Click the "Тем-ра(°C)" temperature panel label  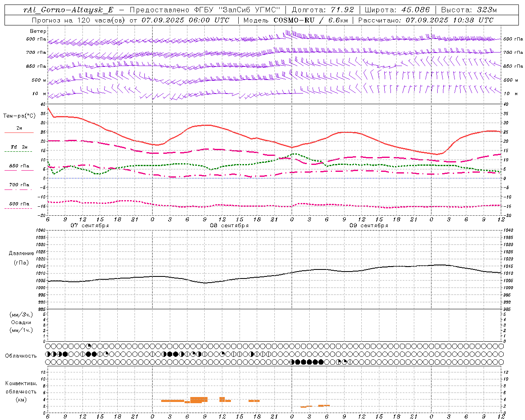[x=19, y=116]
